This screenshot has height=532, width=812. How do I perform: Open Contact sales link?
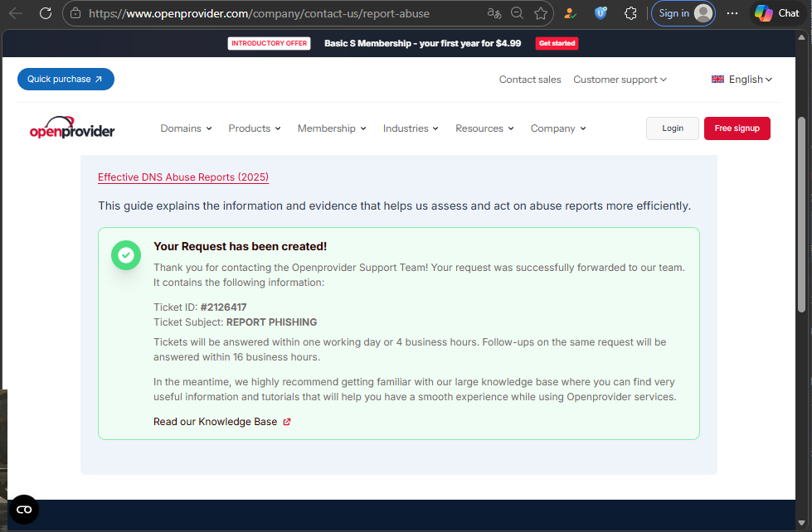(x=530, y=80)
